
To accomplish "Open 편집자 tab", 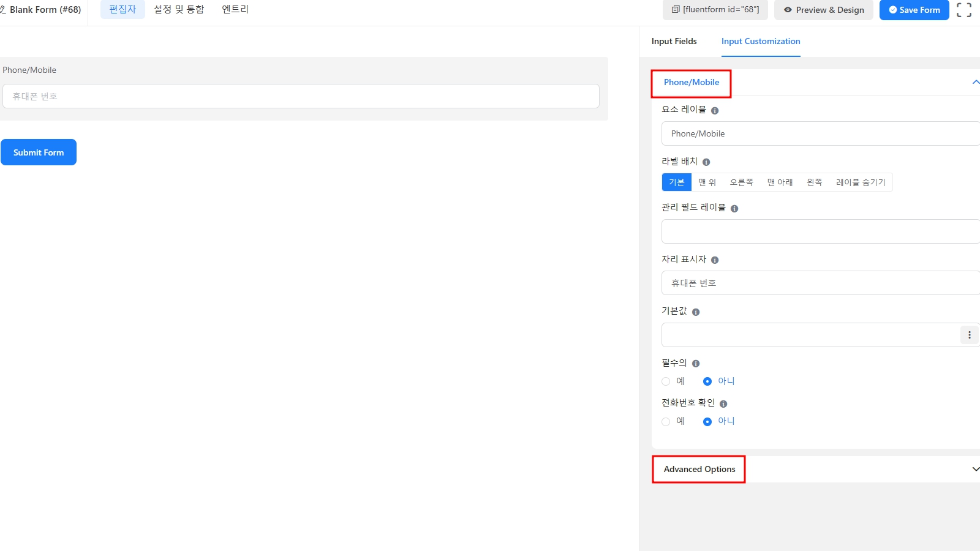I will point(123,9).
